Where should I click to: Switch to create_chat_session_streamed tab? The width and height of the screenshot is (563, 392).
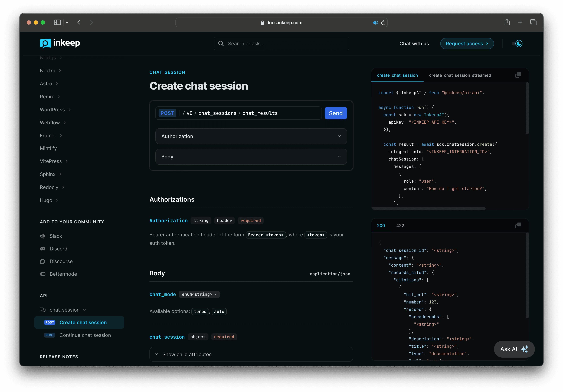pos(460,75)
